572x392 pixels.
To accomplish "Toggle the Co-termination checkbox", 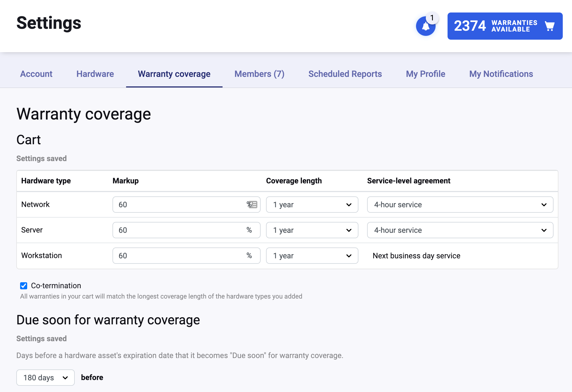I will tap(24, 286).
